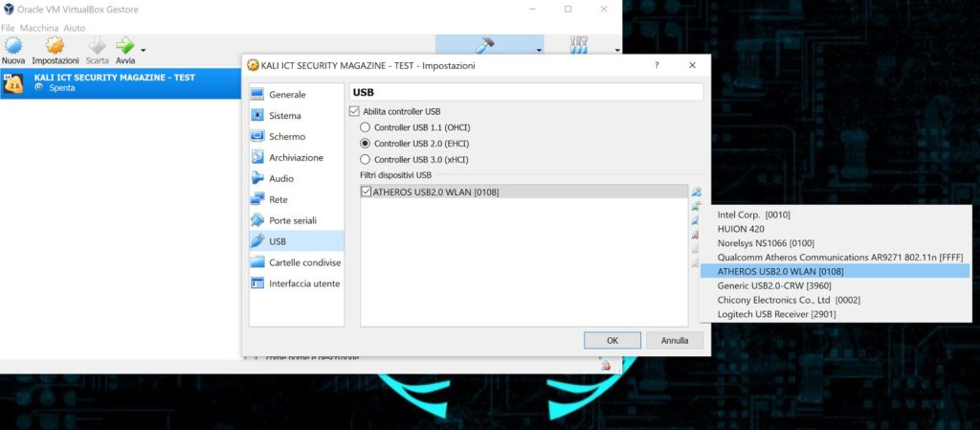980x430 pixels.
Task: Expand the global tools dropdown arrow
Action: click(x=617, y=50)
